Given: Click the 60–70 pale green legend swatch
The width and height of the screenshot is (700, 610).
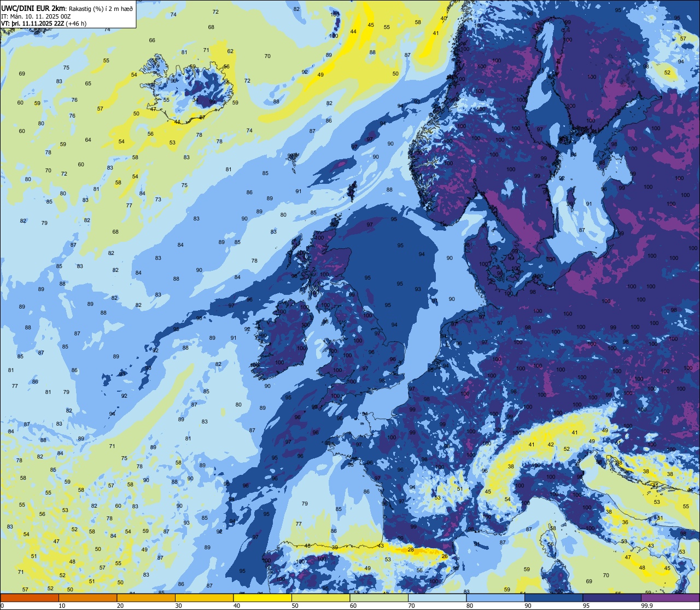Looking at the screenshot, I should pyautogui.click(x=379, y=597).
